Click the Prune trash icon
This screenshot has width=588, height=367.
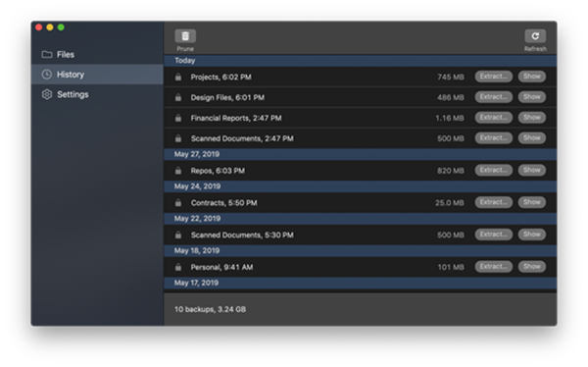pyautogui.click(x=185, y=36)
